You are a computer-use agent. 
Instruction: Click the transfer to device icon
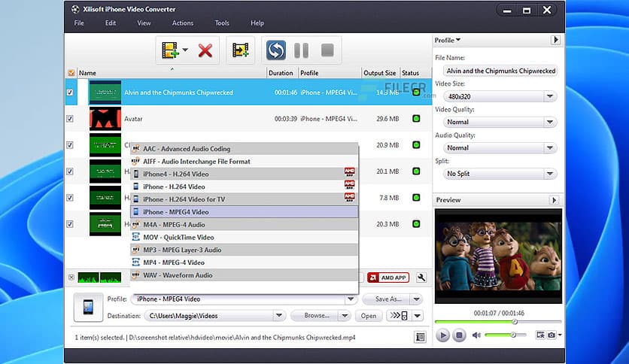coord(399,316)
